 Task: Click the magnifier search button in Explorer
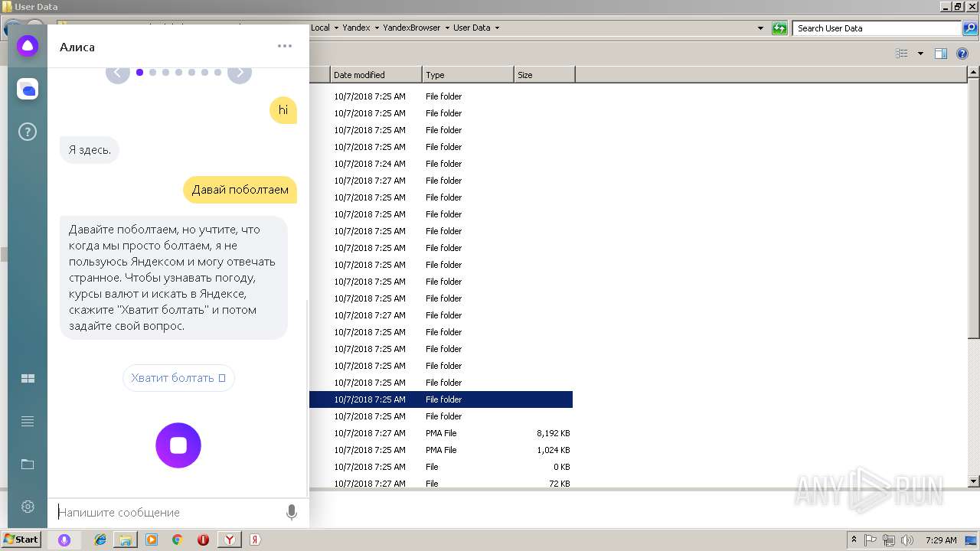[969, 28]
